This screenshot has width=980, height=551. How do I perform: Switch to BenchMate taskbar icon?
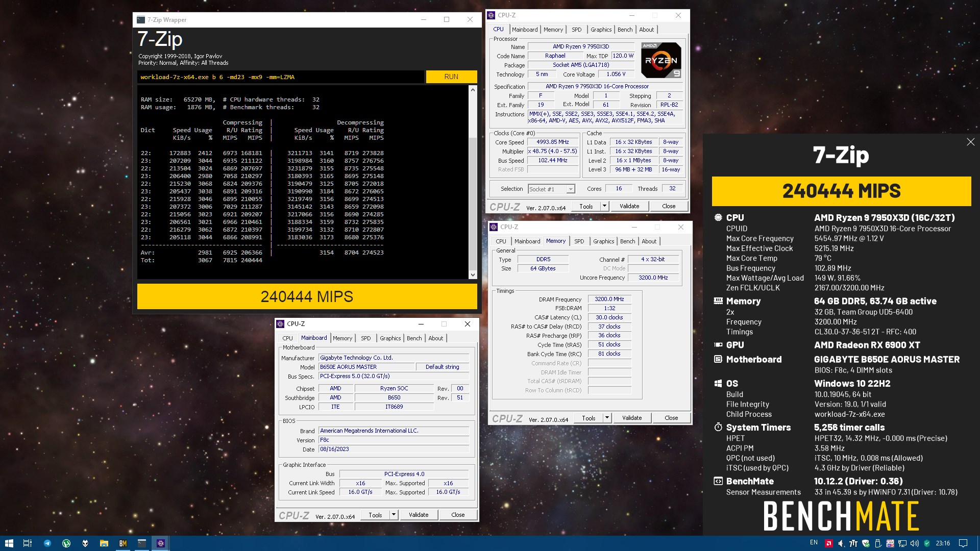pos(122,543)
